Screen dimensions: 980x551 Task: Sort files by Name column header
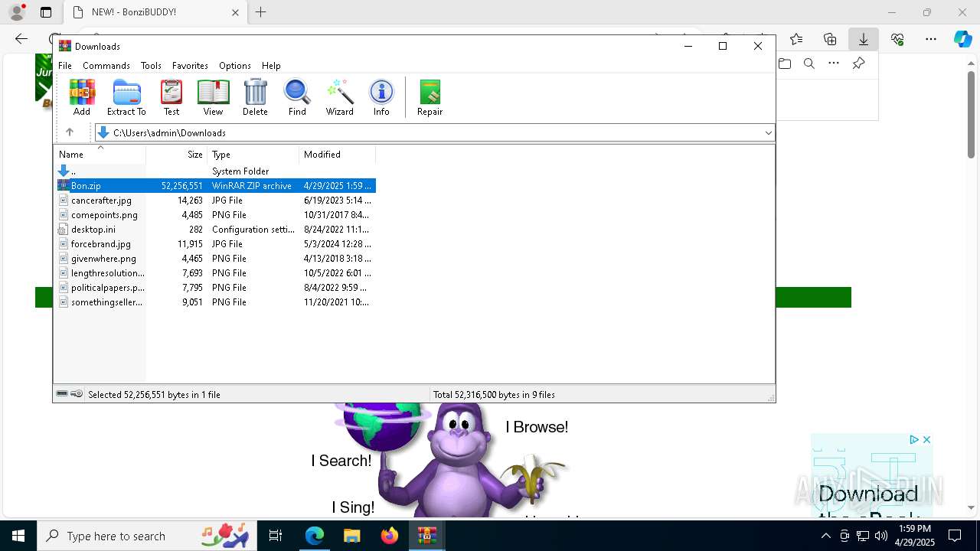[x=100, y=155]
